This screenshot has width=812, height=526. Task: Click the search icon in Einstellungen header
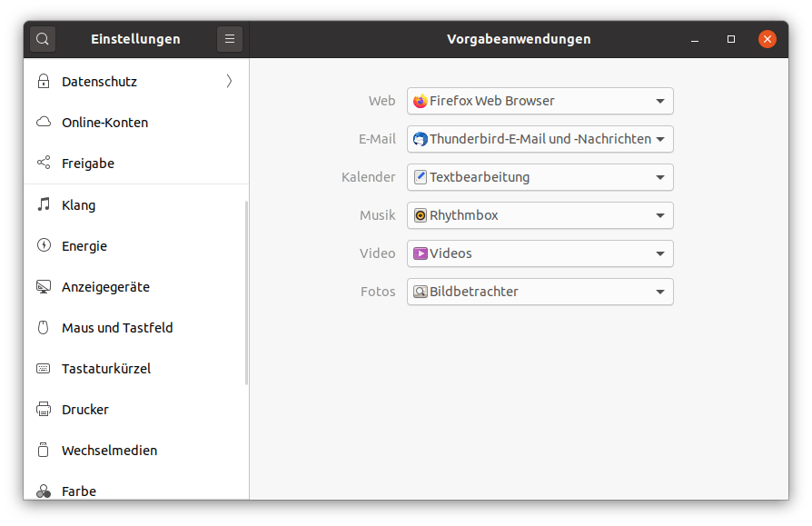[x=43, y=39]
